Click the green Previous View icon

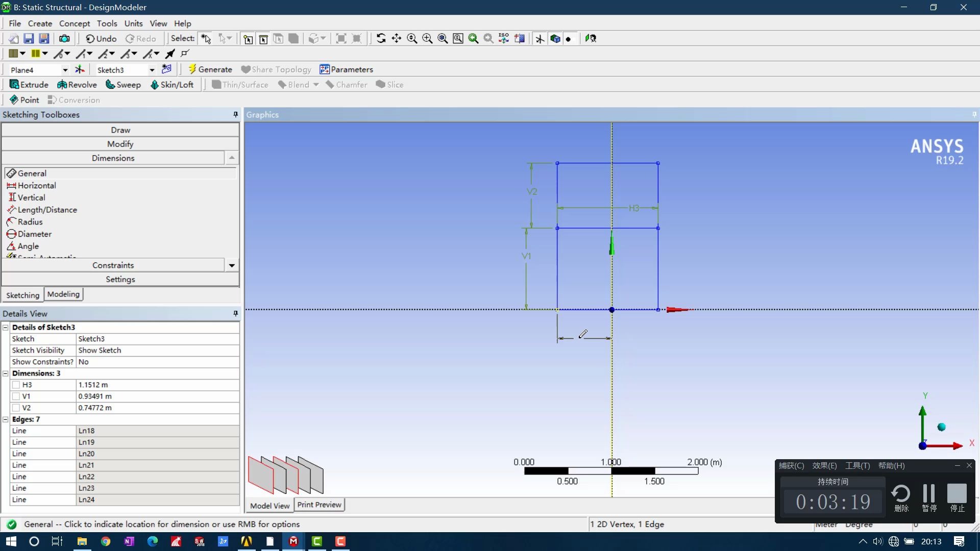(473, 39)
